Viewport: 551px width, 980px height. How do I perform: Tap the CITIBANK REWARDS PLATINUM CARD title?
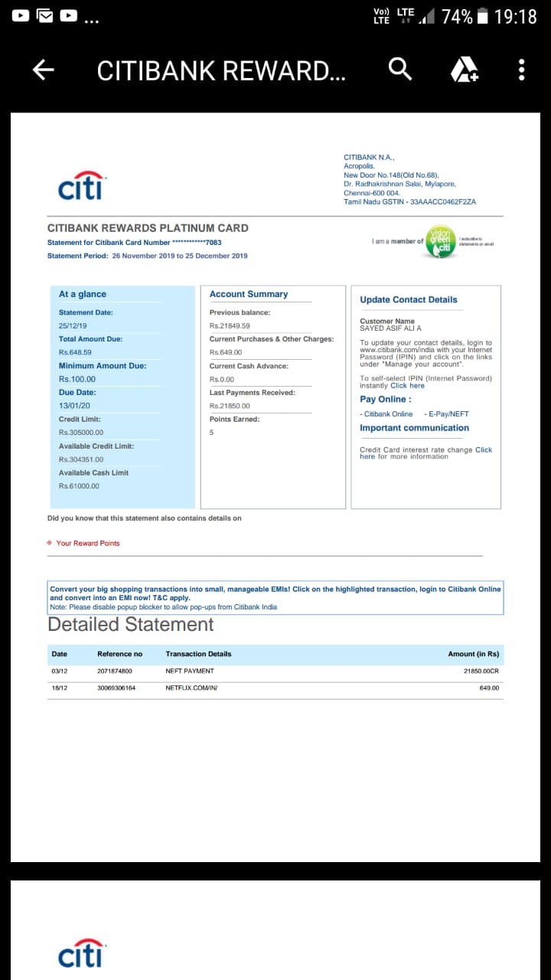[x=148, y=228]
